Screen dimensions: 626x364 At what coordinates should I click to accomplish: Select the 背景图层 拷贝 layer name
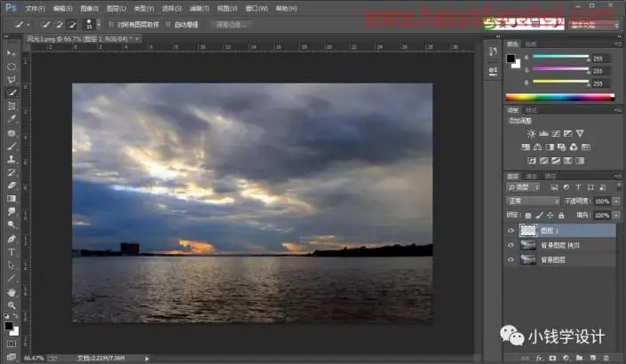tap(560, 245)
